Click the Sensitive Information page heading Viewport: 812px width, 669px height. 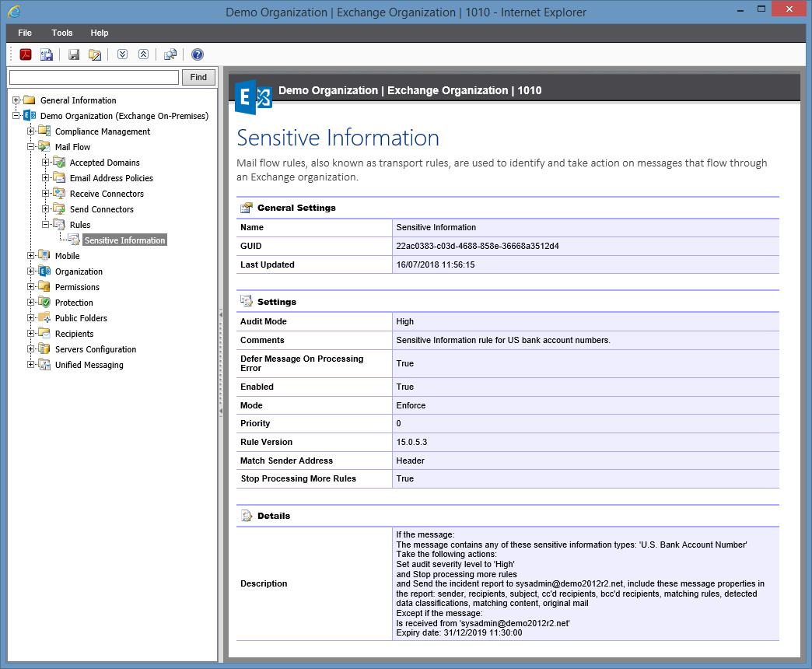(x=338, y=138)
